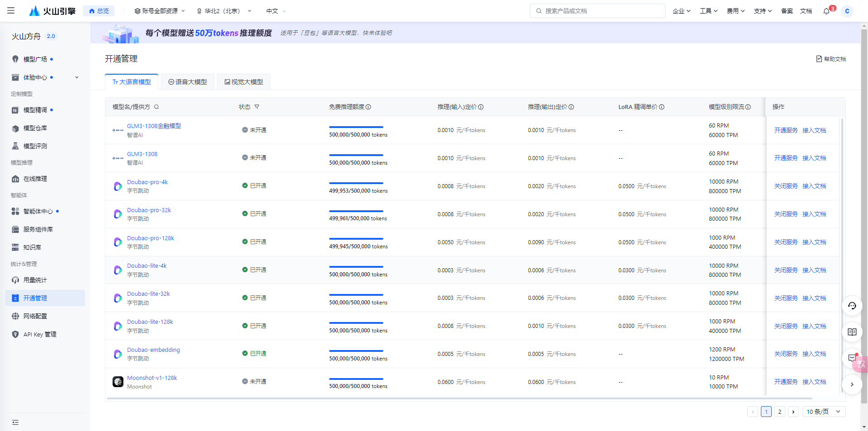Click the user avatar icon C
868x431 pixels.
click(x=847, y=11)
